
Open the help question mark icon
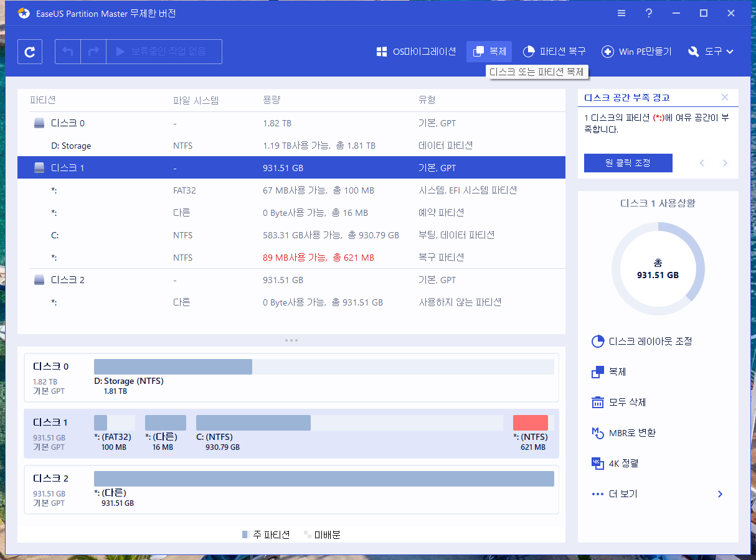pyautogui.click(x=649, y=13)
